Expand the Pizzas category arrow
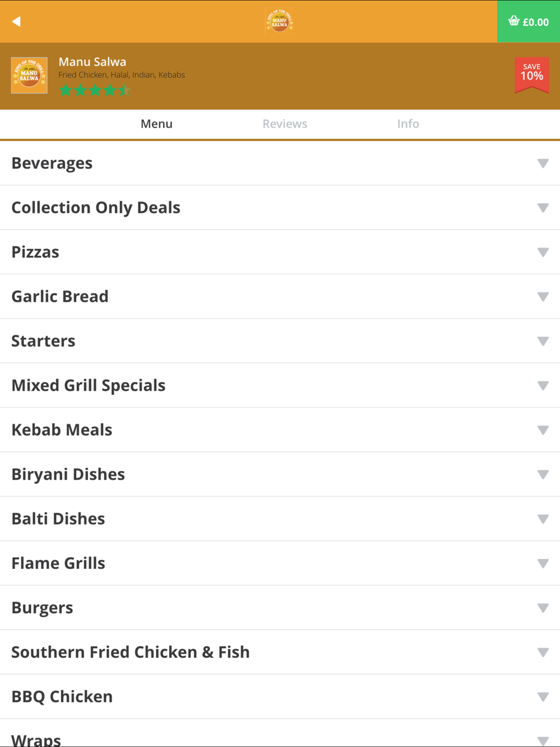Viewport: 560px width, 747px height. coord(543,252)
